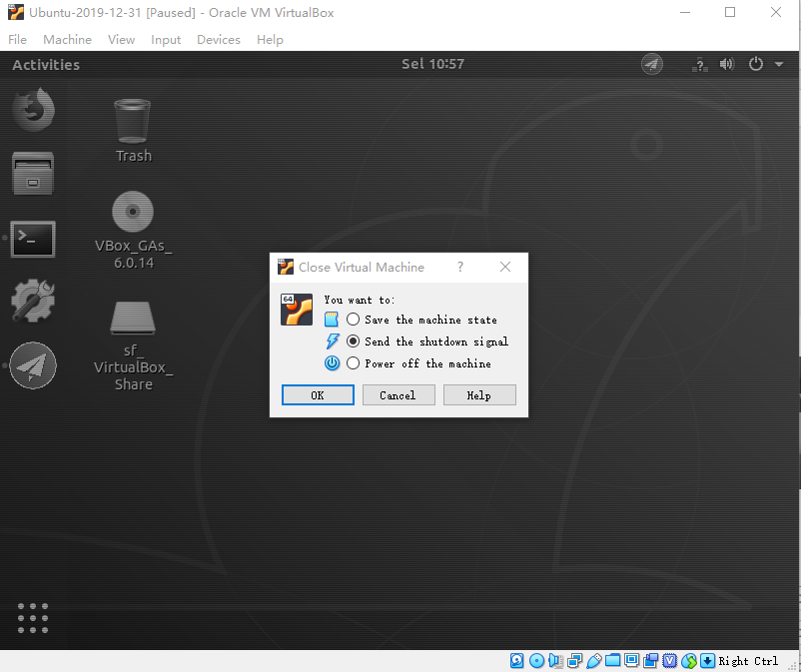801x672 pixels.
Task: Open the File menu
Action: [x=17, y=39]
